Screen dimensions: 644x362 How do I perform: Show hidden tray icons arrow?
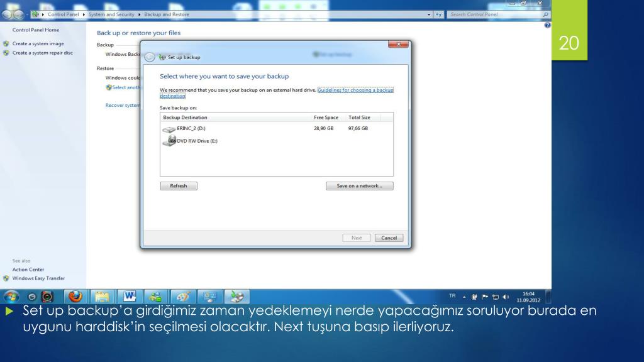[464, 297]
